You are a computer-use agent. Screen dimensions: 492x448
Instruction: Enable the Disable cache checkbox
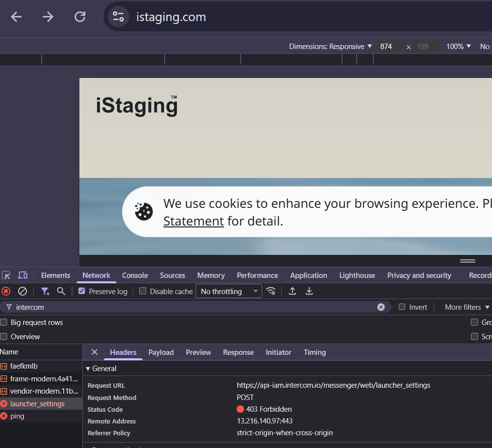pyautogui.click(x=143, y=291)
